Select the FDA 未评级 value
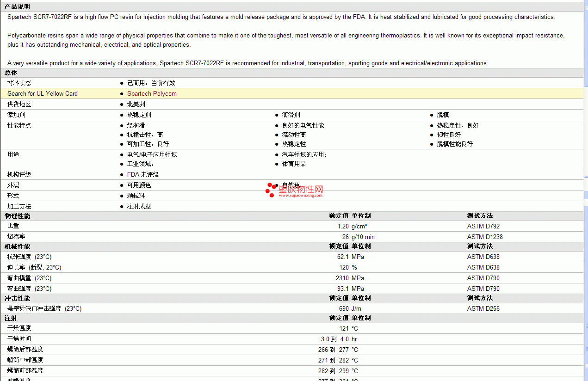Viewport: 588px width, 381px height. (x=143, y=174)
